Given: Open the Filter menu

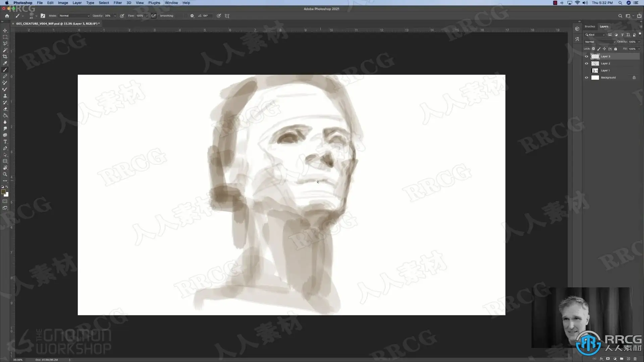Looking at the screenshot, I should pos(117,3).
